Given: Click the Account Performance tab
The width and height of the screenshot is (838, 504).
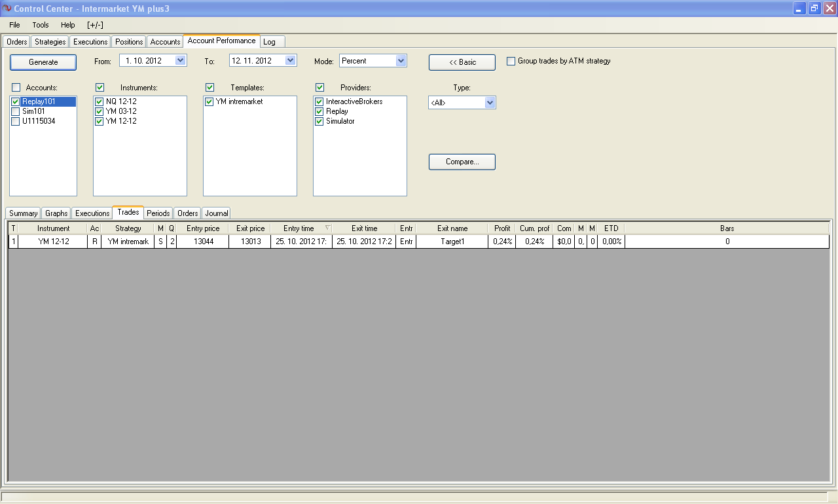Looking at the screenshot, I should [x=221, y=41].
